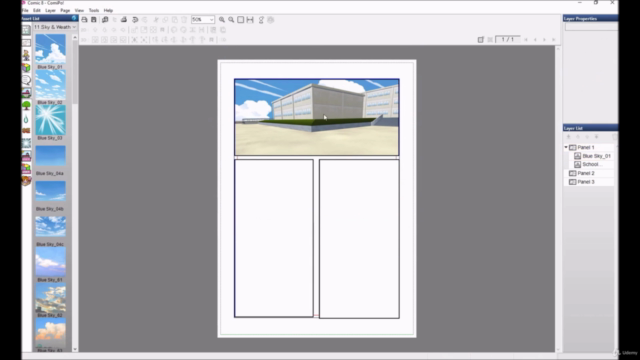Select the Blue Sky_04b thumbnail
640x360 pixels.
(50, 191)
